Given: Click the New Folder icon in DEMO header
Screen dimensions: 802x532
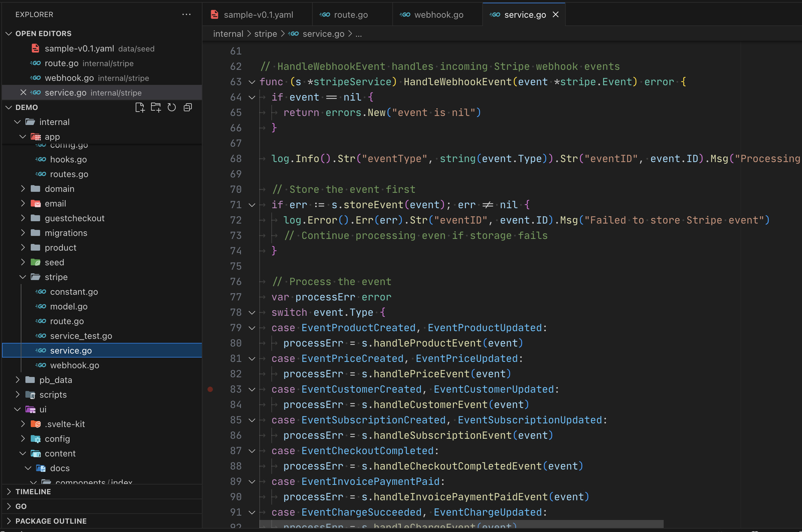Looking at the screenshot, I should pos(156,108).
